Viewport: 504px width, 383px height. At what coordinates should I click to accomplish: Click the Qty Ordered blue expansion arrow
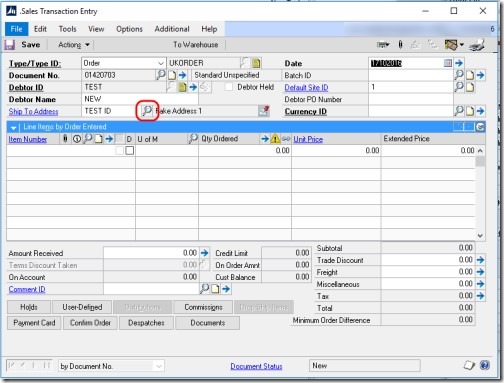tap(265, 139)
